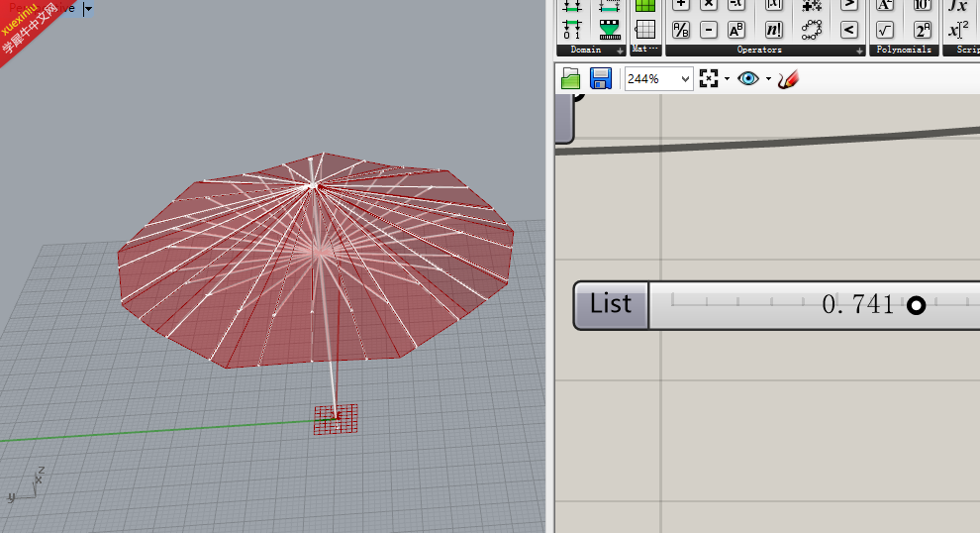This screenshot has width=980, height=533.
Task: Select the Power of 10 icon
Action: click(x=923, y=5)
